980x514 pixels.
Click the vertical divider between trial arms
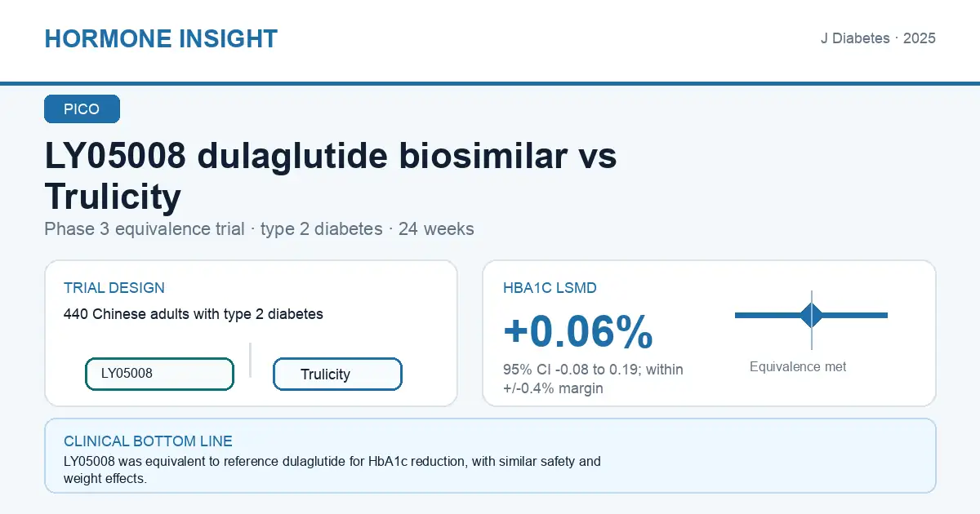tap(250, 360)
